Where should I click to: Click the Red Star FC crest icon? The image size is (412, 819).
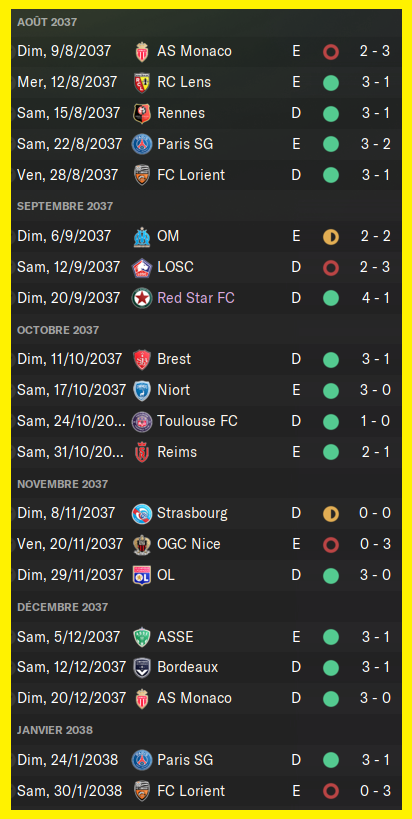142,298
